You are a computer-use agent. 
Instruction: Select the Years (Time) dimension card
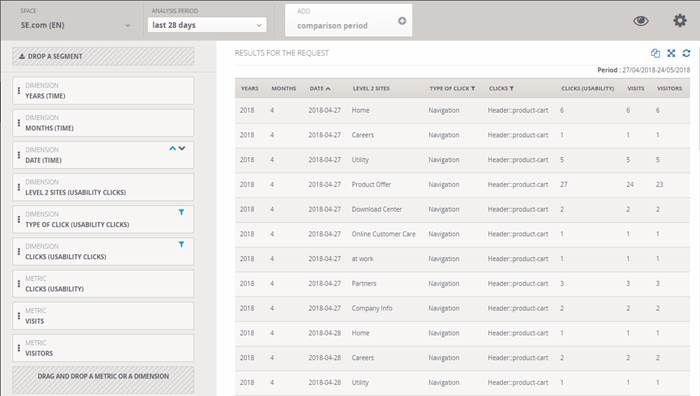(103, 91)
